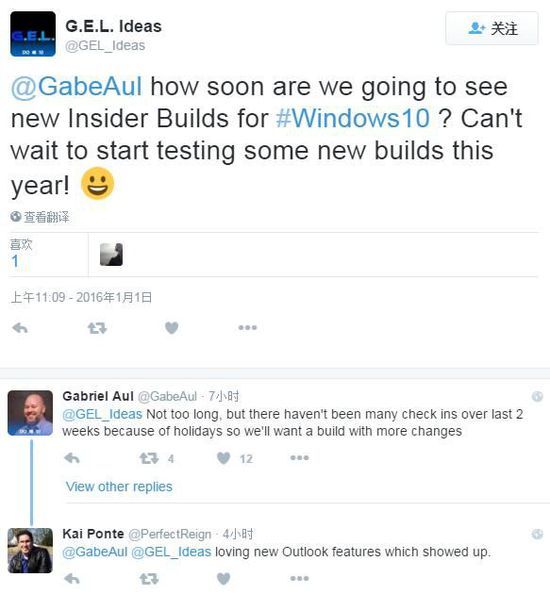Click globe icon on Gabriel Aul's reply

tap(537, 397)
